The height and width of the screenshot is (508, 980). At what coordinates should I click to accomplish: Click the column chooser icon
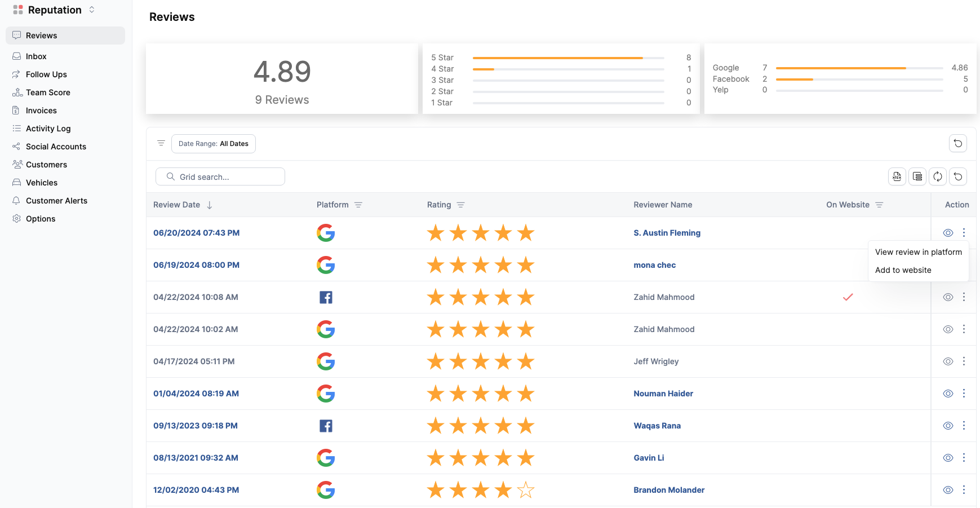click(917, 176)
